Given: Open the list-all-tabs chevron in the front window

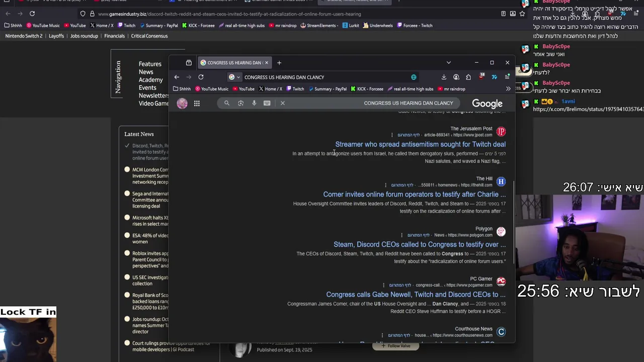Looking at the screenshot, I should coord(448,63).
